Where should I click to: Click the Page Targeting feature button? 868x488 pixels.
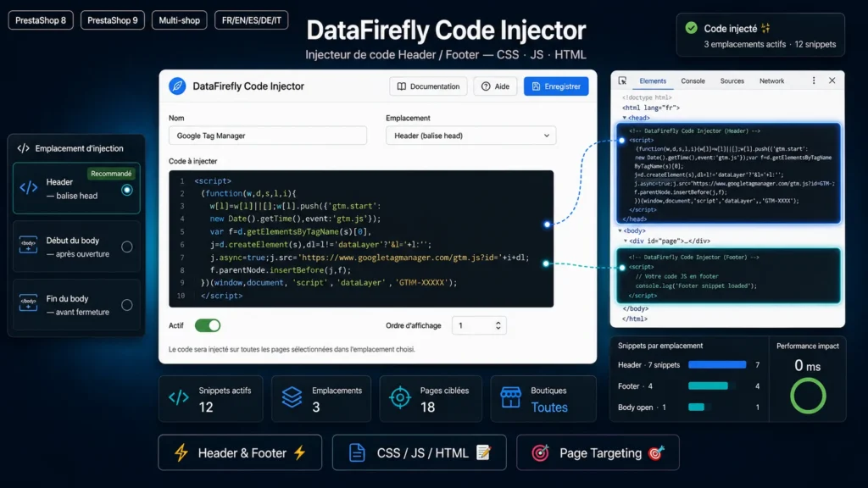(598, 452)
